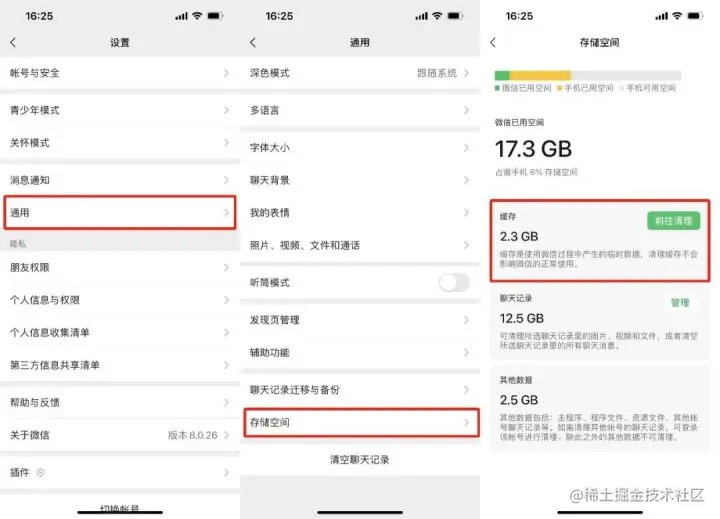Open 存储空间 row

pyautogui.click(x=361, y=422)
